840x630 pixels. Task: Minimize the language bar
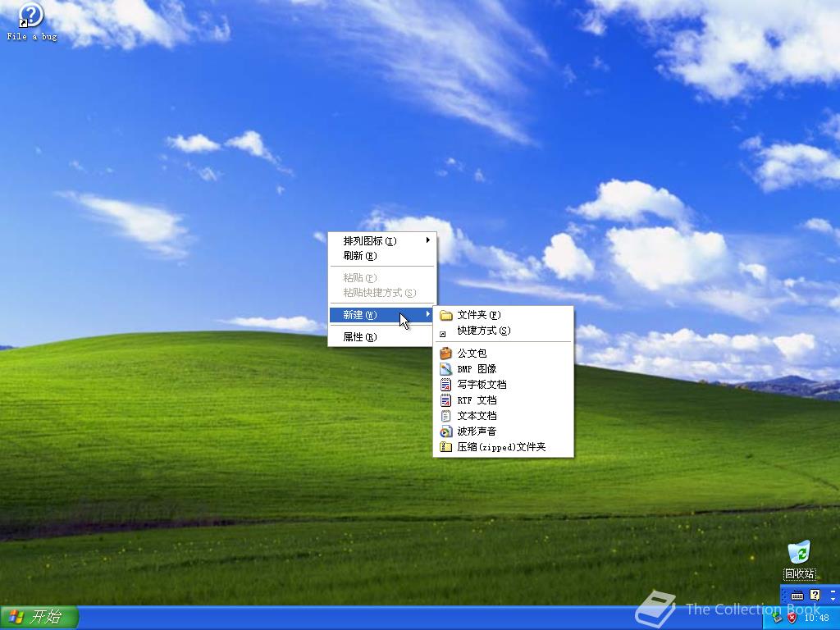pos(833,591)
